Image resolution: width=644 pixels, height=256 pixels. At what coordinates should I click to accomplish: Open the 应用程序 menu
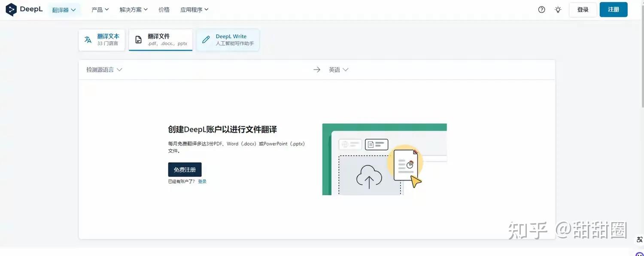click(194, 9)
